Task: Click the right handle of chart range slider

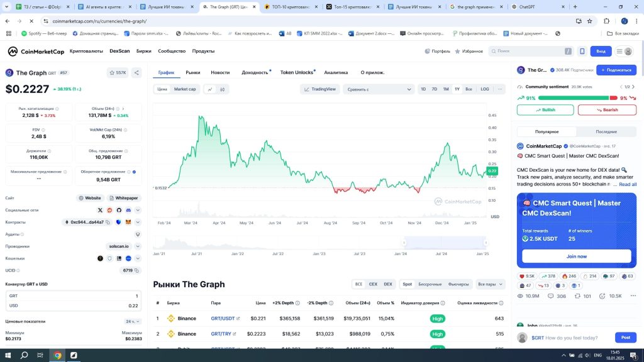Action: [486, 243]
